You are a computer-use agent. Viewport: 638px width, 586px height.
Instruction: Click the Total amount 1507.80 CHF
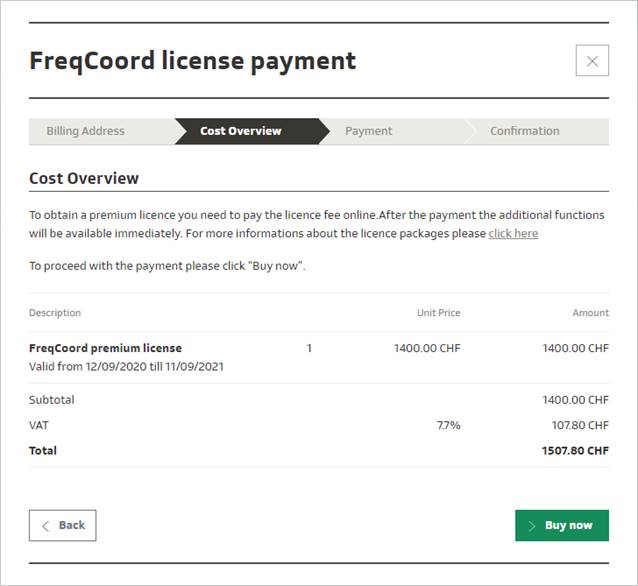pyautogui.click(x=575, y=451)
